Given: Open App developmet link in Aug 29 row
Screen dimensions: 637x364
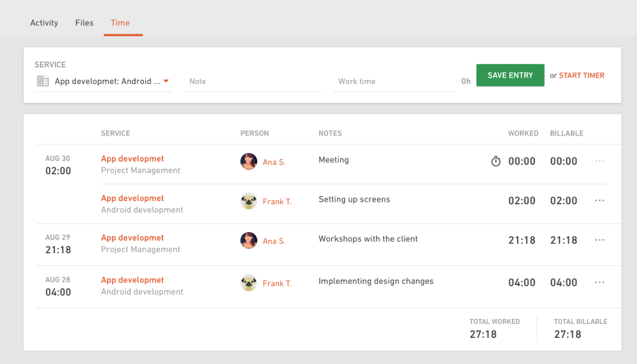Looking at the screenshot, I should pos(132,238).
